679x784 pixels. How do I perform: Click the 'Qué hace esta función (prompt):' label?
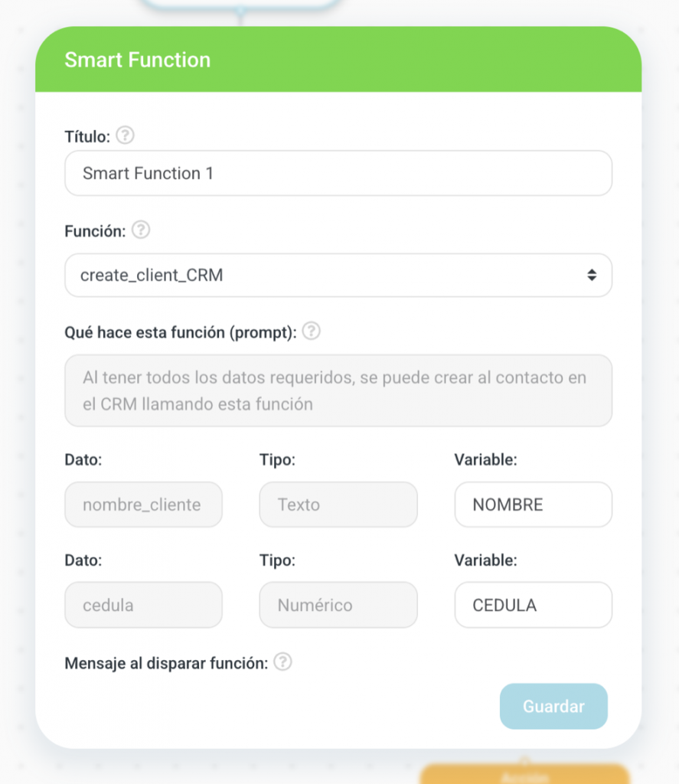pyautogui.click(x=180, y=332)
